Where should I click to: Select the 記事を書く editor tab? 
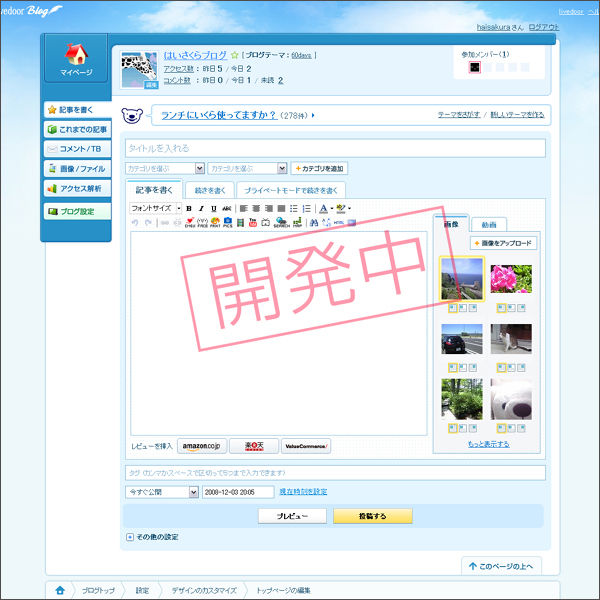154,190
